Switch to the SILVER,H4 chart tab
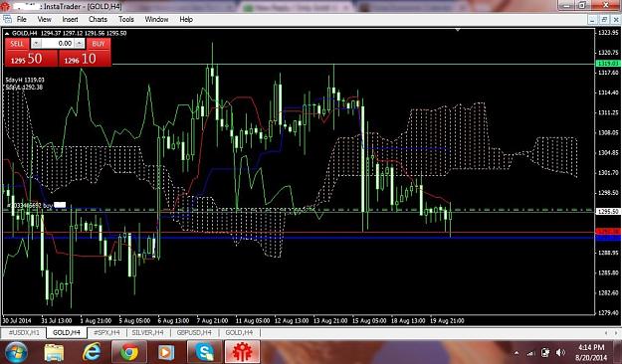Viewport: 622px width, 364px height. (147, 333)
